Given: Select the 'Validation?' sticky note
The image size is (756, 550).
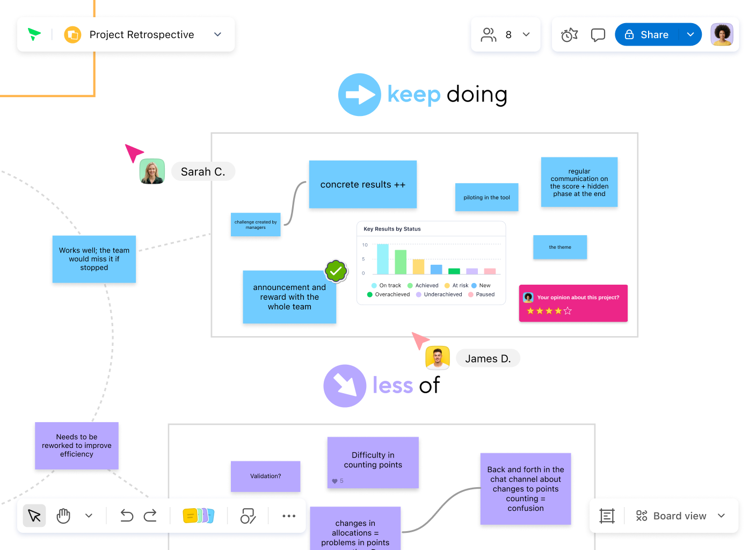Looking at the screenshot, I should click(x=265, y=476).
